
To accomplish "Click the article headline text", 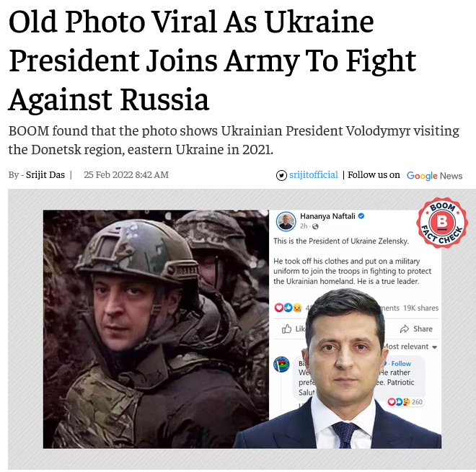I will coord(213,61).
